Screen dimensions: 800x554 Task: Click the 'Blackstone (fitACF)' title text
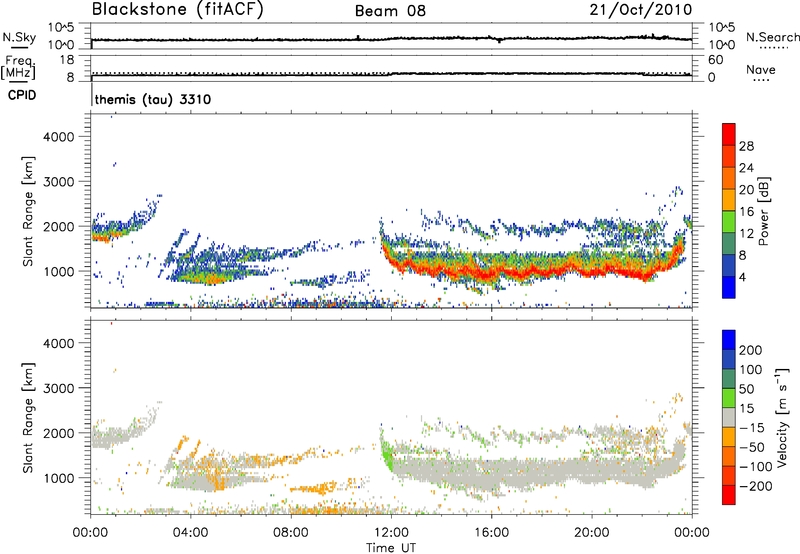(178, 10)
